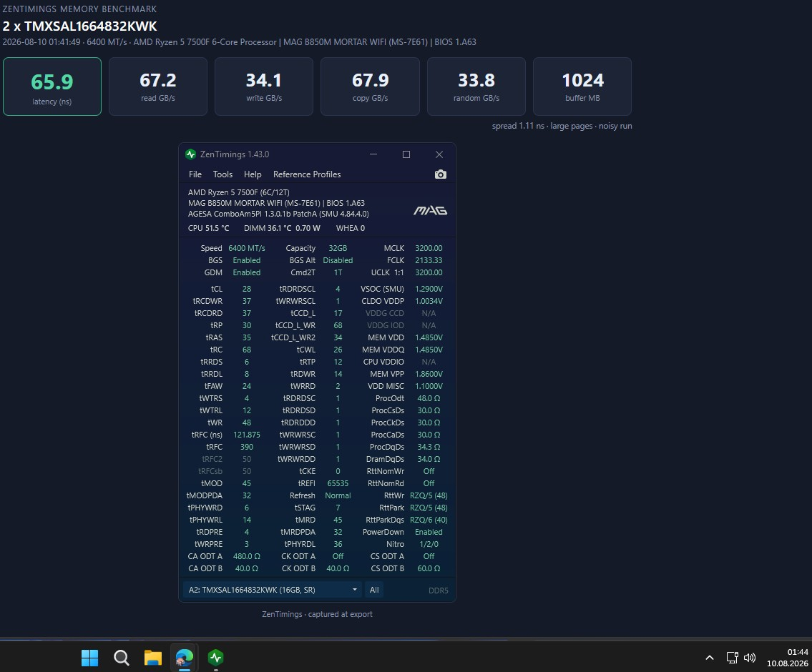Viewport: 812px width, 672px height.
Task: Click the BGS Alt value Disabled
Action: [x=338, y=260]
